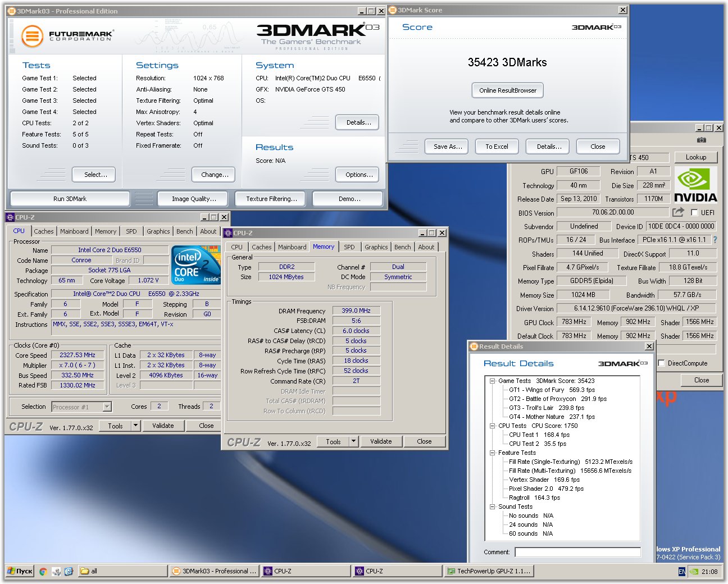Screen dimensions: 728x584
Task: Collapse the Sound Tests tree node
Action: pyautogui.click(x=492, y=507)
